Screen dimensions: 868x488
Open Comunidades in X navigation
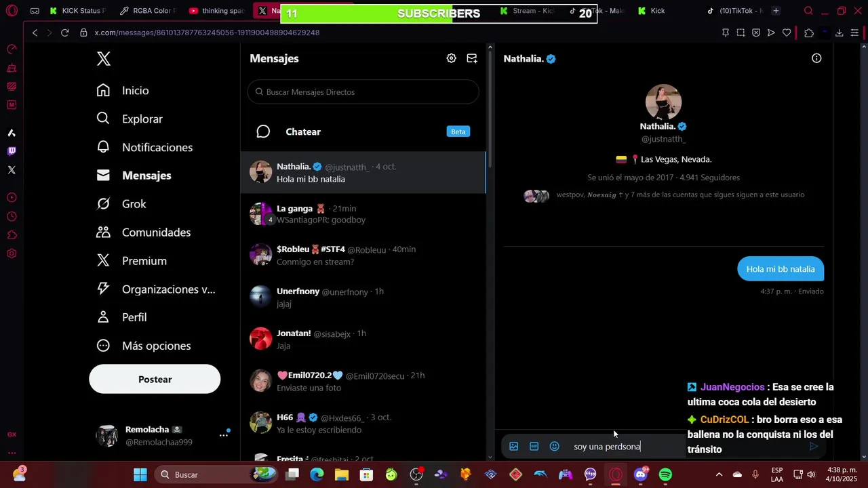(x=144, y=232)
